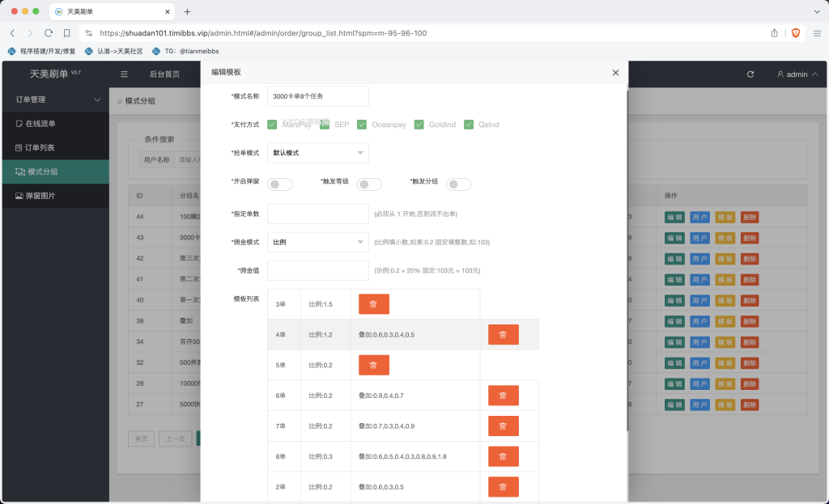The width and height of the screenshot is (829, 504).
Task: Delete the 2单 template entry
Action: (503, 486)
